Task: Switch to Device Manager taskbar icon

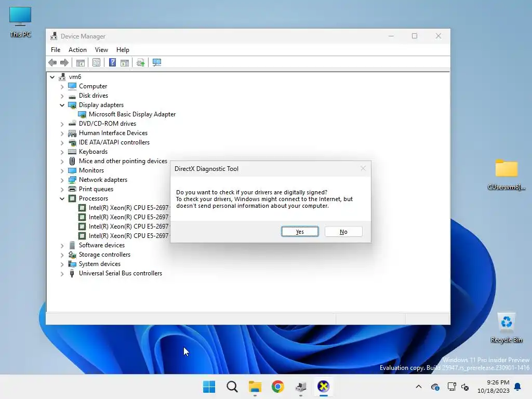Action: pos(301,387)
